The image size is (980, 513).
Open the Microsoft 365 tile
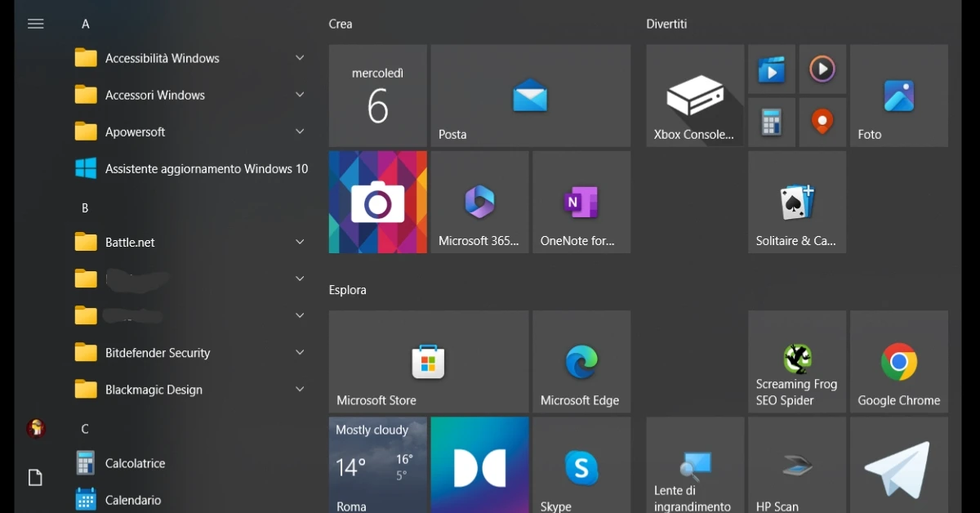point(479,202)
